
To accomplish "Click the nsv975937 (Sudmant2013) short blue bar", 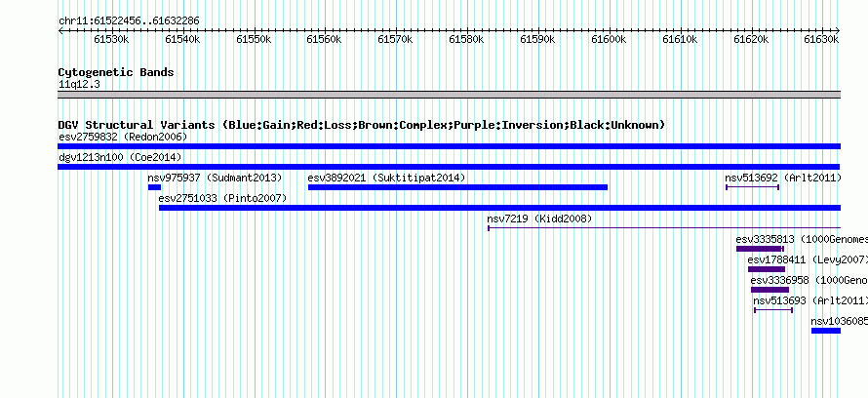I will [x=154, y=187].
